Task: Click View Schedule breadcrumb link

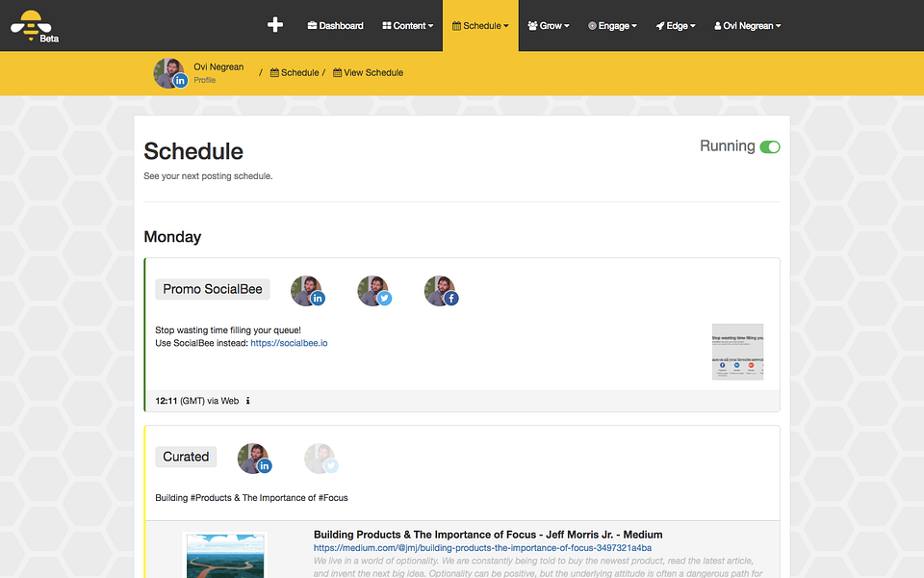Action: click(369, 72)
